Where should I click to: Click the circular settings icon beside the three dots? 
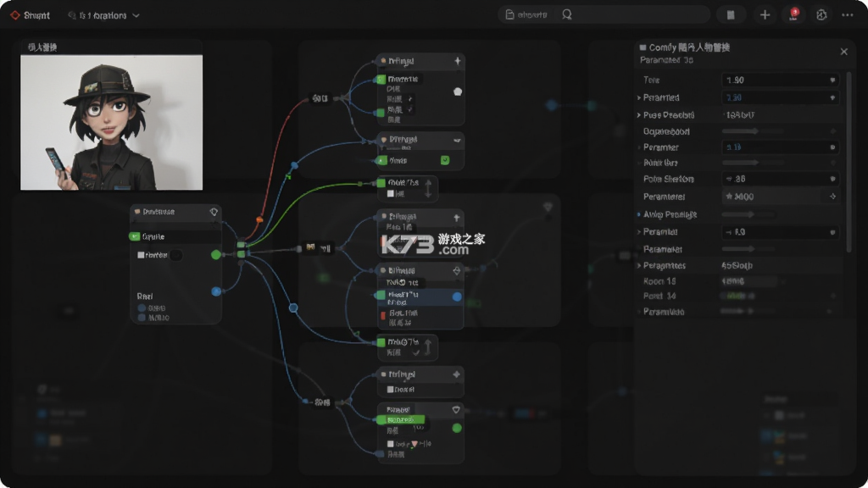pyautogui.click(x=821, y=15)
